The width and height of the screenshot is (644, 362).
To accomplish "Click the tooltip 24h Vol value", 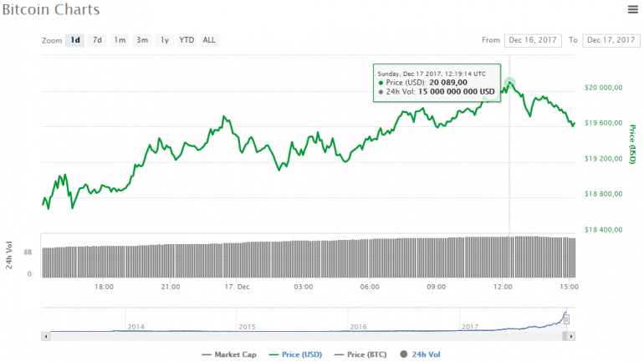I will click(x=457, y=92).
